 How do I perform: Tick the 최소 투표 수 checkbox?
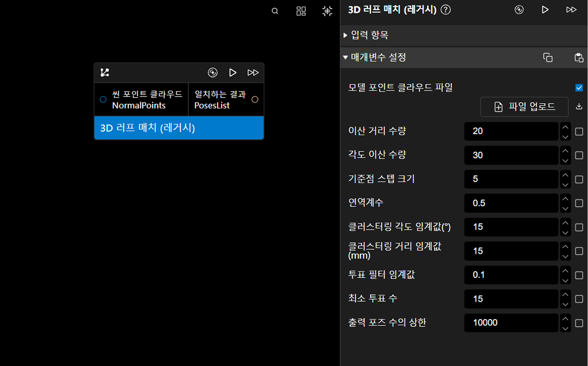579,299
